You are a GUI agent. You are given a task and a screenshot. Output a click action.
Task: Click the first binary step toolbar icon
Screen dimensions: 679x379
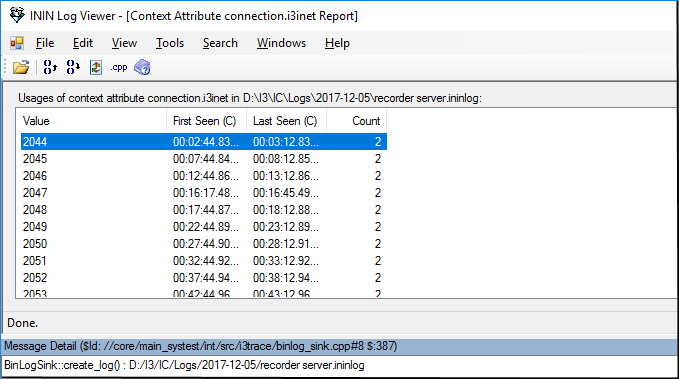tap(50, 67)
